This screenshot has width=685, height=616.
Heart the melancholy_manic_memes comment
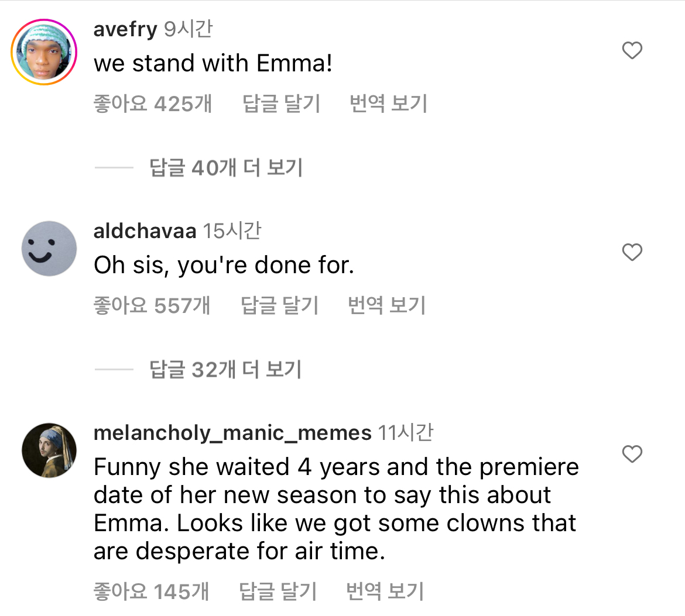point(632,454)
